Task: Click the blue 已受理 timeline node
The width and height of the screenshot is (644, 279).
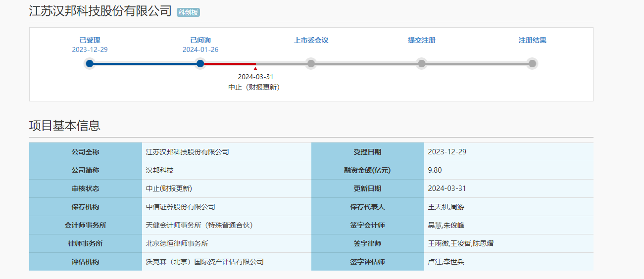Action: point(90,63)
